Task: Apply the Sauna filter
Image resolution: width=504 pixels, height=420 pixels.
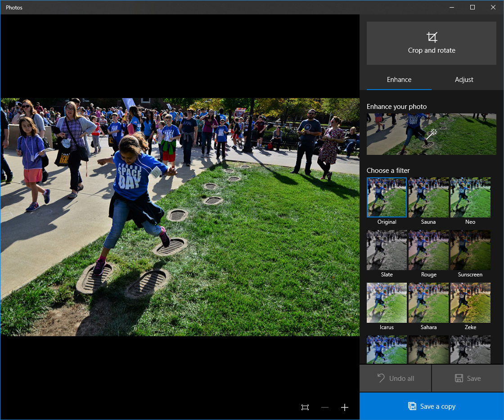Action: (428, 198)
